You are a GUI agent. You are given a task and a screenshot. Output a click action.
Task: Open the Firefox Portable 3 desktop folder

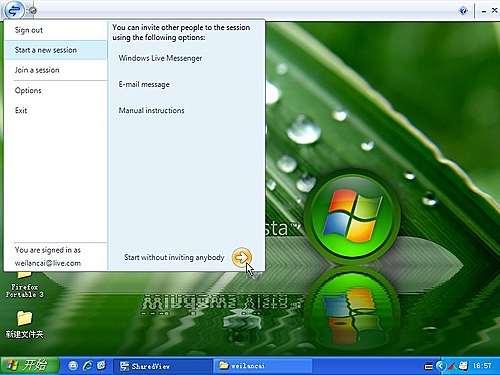point(24,284)
